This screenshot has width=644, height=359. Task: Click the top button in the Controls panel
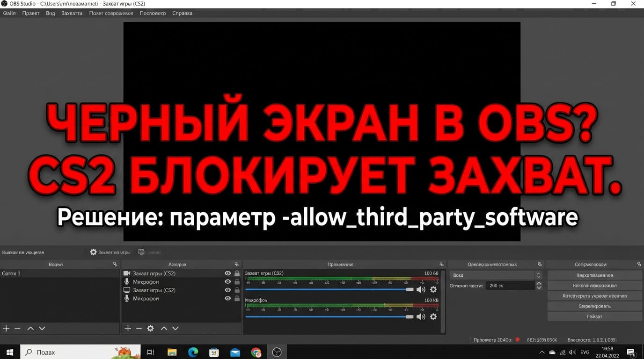coord(594,275)
